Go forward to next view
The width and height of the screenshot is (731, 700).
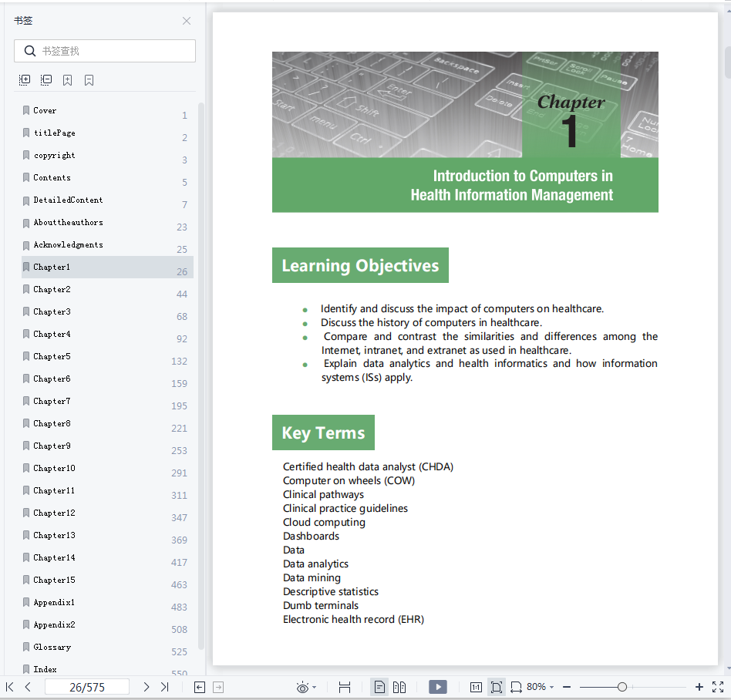[218, 687]
